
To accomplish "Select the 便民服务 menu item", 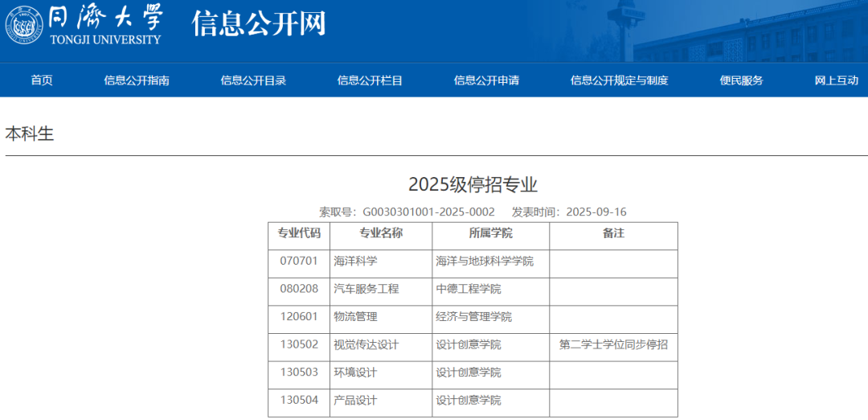I will pos(741,80).
